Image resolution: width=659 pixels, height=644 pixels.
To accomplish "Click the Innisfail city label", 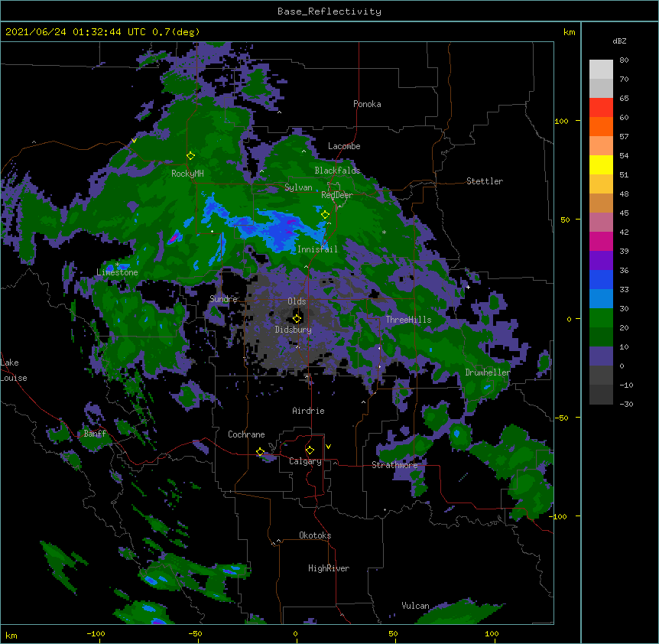I will 317,249.
